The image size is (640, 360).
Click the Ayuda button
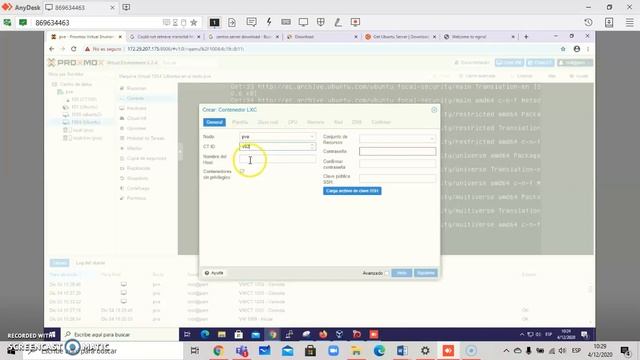[x=214, y=273]
